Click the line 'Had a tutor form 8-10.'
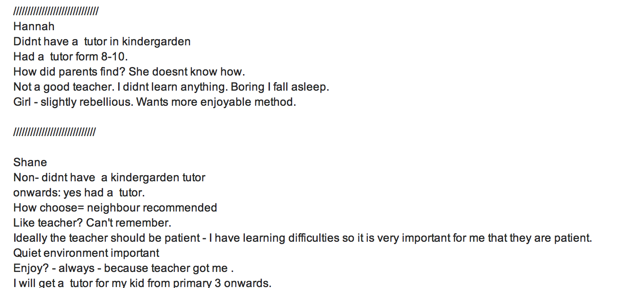 pos(71,57)
